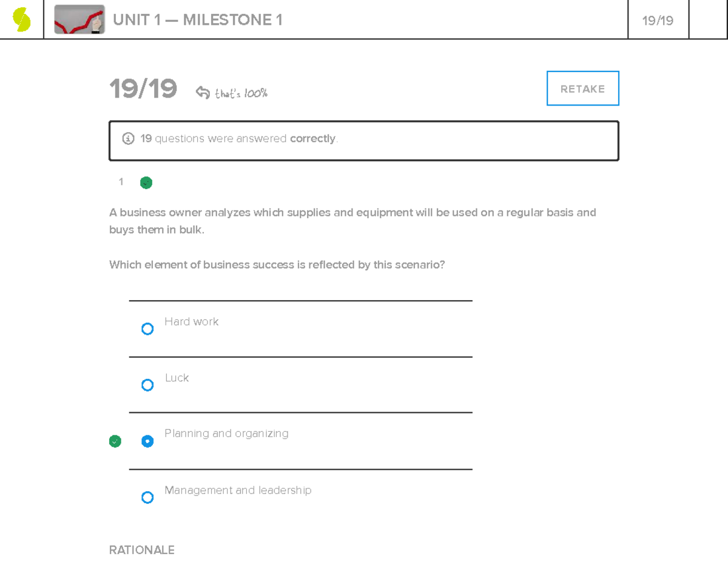Screen dimensions: 728x562
Task: Click the 19/19 counter in top header
Action: [x=658, y=21]
